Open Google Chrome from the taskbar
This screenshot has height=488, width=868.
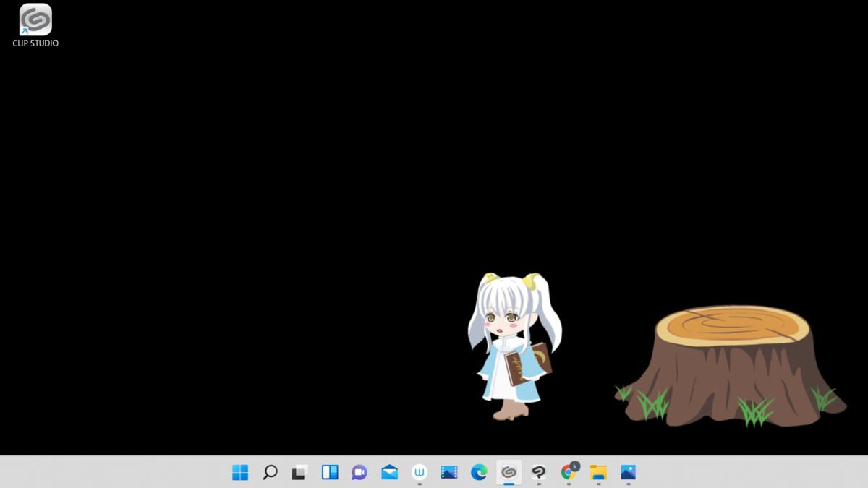(x=569, y=472)
